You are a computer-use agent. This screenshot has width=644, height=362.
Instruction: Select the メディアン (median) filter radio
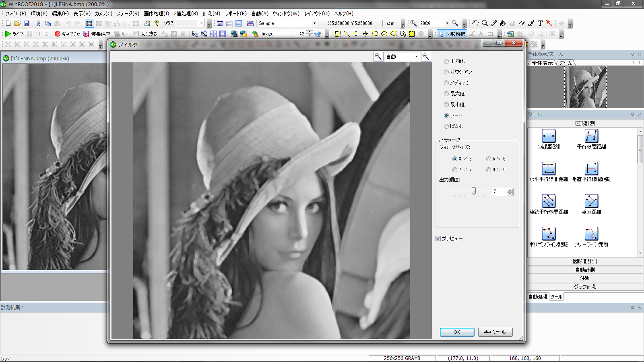pyautogui.click(x=446, y=83)
